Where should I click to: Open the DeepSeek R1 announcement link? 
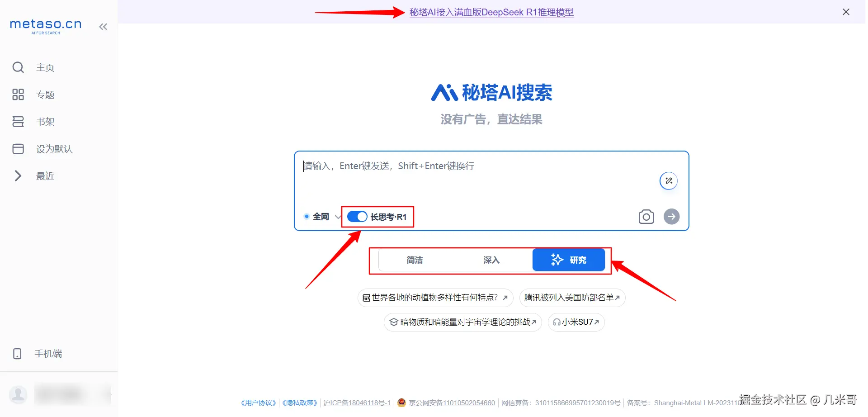(491, 12)
